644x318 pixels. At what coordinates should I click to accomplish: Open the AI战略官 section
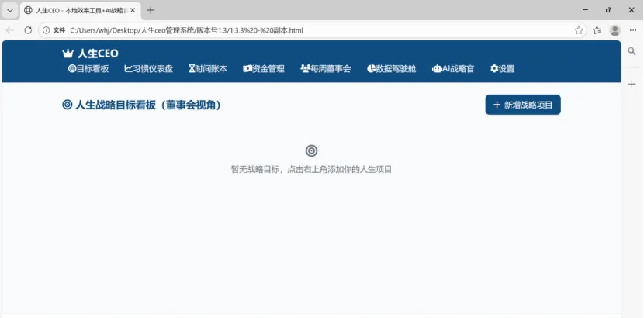(x=453, y=69)
